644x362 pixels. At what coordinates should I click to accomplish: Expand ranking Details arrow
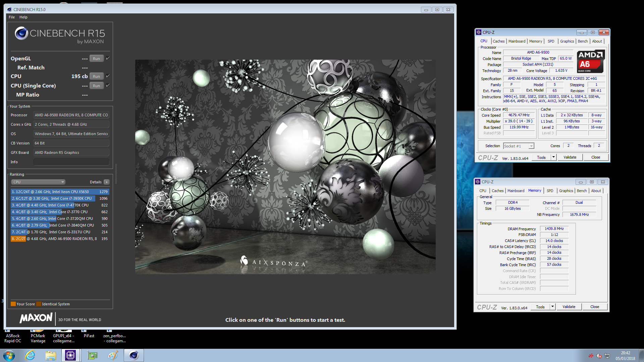(107, 182)
